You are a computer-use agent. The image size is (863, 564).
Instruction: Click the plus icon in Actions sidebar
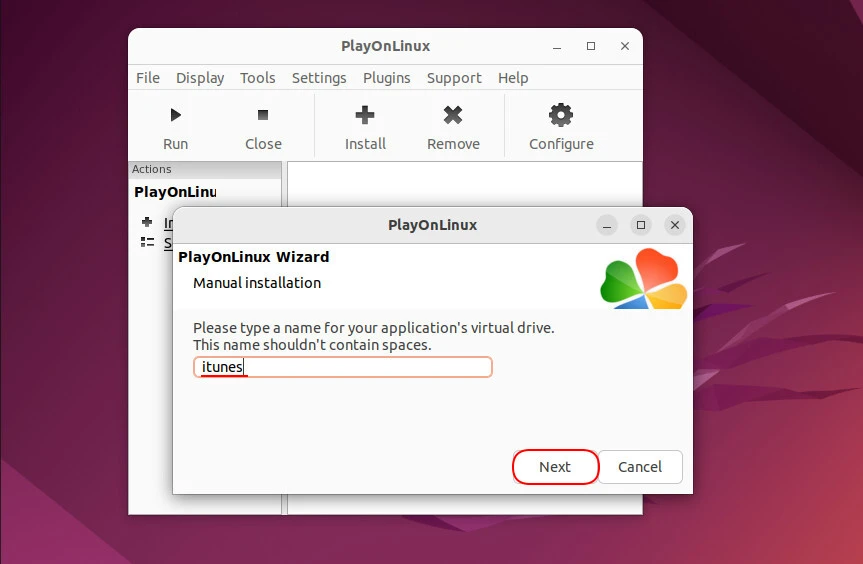point(147,222)
